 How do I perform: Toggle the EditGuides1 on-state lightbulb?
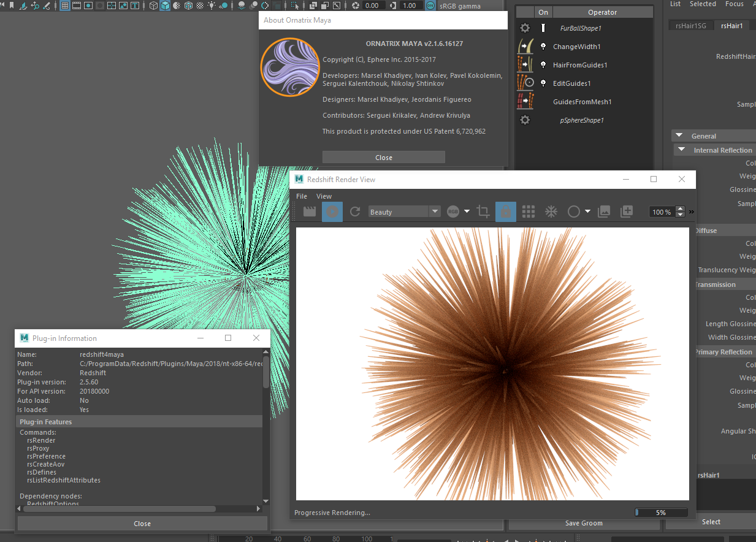[x=543, y=83]
